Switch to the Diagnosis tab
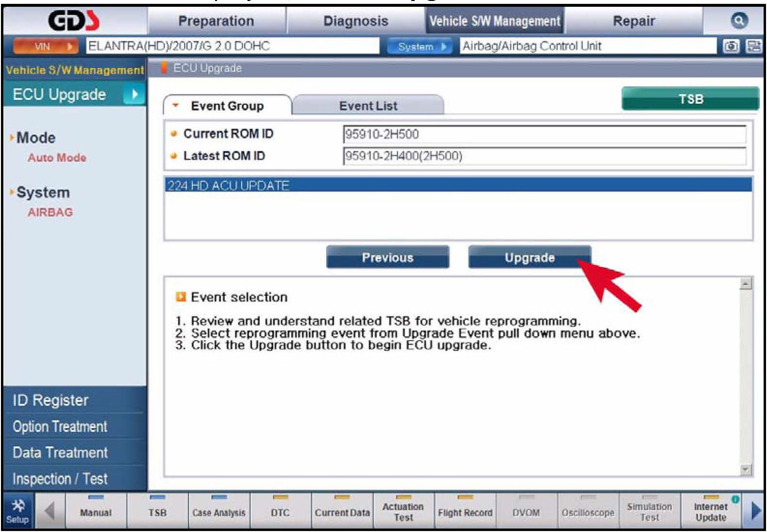The width and height of the screenshot is (767, 532). 356,21
